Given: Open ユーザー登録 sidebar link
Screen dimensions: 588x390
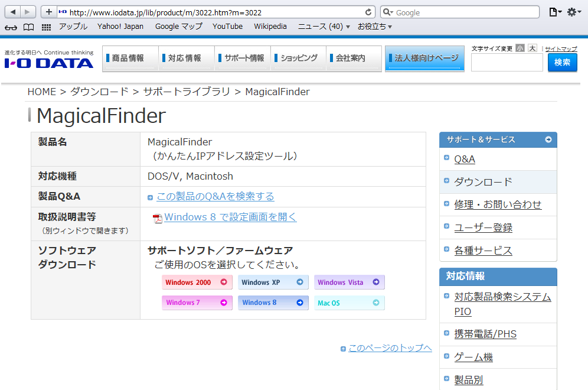Looking at the screenshot, I should tap(483, 227).
